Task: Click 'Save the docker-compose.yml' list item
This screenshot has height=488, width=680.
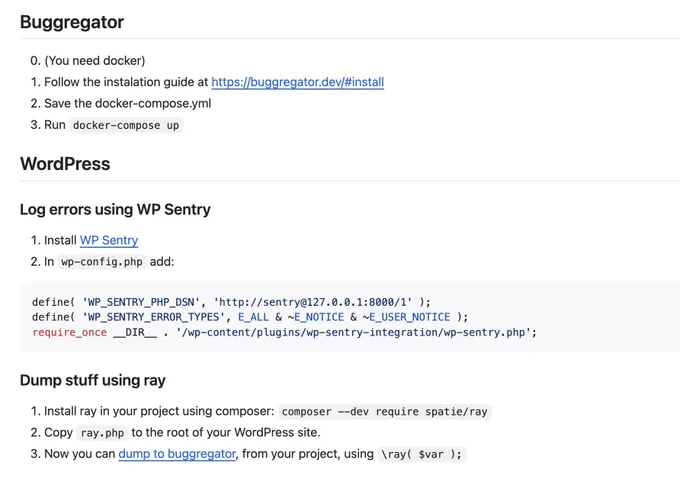Action: [x=128, y=104]
